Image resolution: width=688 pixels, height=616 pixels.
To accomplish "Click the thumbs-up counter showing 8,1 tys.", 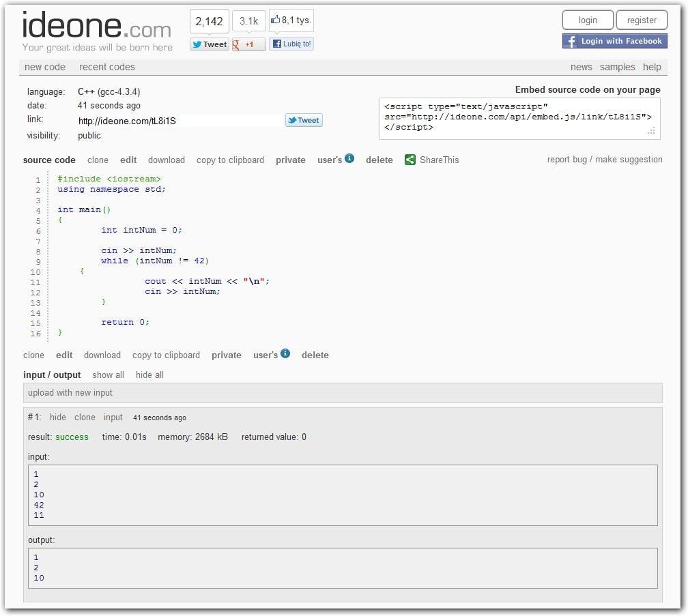I will [289, 20].
